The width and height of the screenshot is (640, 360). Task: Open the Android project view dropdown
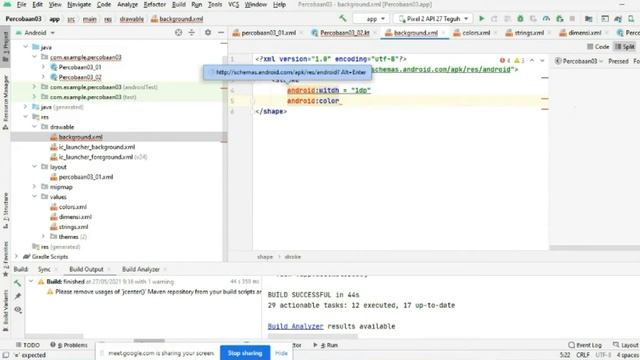point(35,33)
